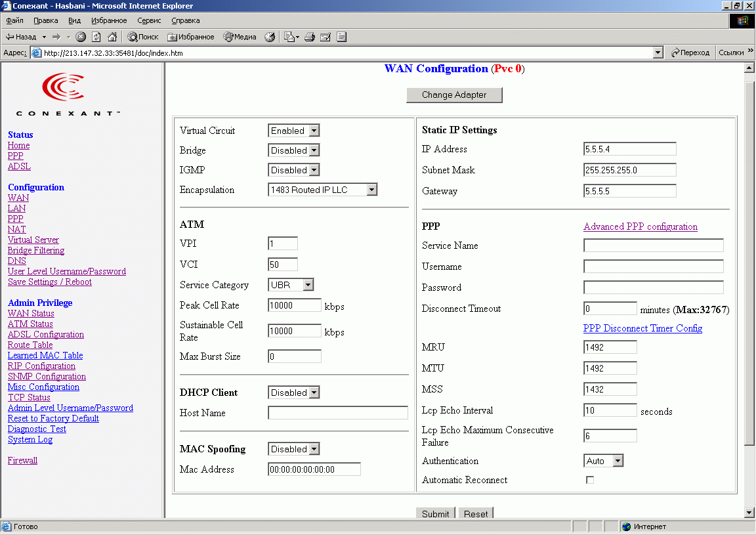This screenshot has height=535, width=756.
Task: Open the ADSL Configuration link
Action: (x=46, y=334)
